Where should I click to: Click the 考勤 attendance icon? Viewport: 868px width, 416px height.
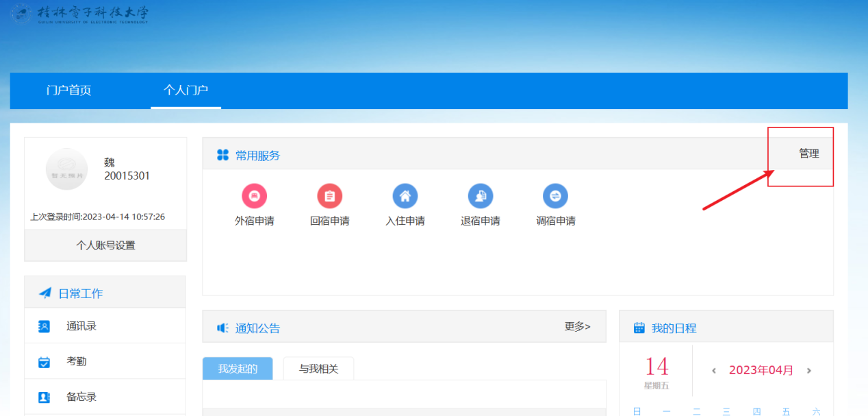[x=44, y=362]
